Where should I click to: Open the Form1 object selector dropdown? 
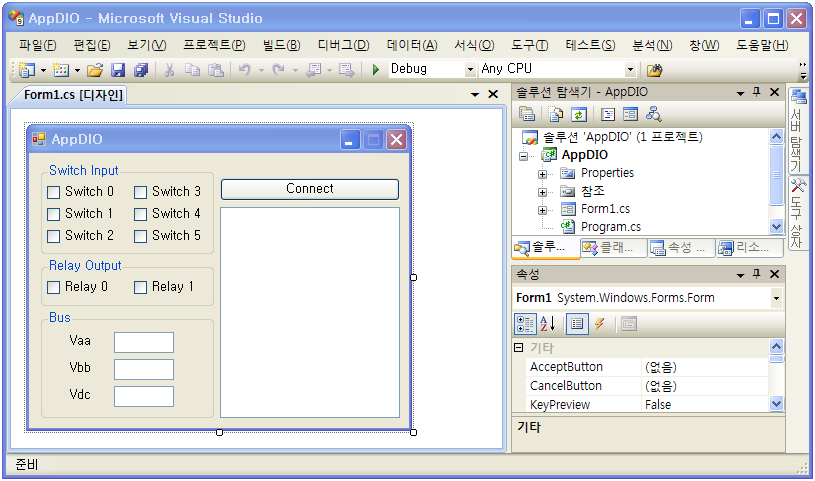click(777, 298)
